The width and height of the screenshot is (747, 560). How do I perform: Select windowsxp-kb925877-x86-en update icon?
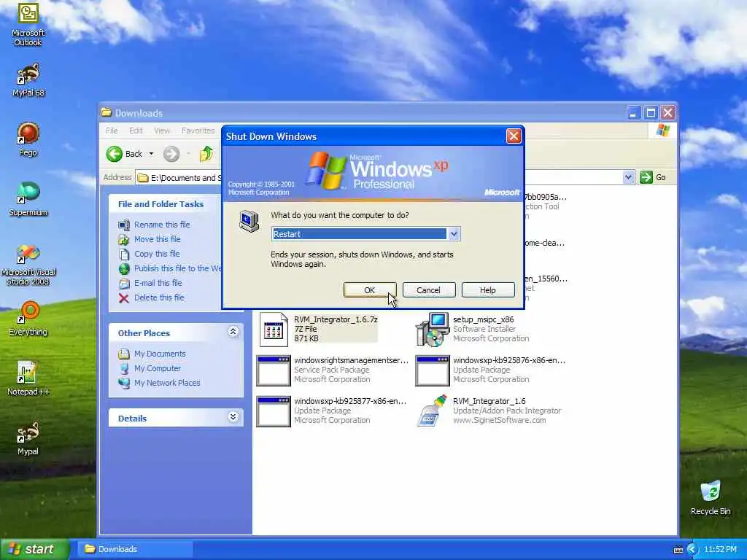274,411
